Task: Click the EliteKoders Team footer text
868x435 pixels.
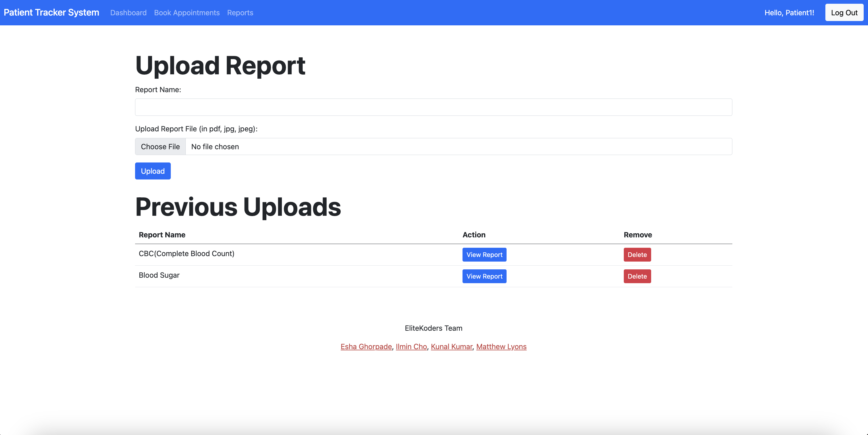Action: coord(433,328)
